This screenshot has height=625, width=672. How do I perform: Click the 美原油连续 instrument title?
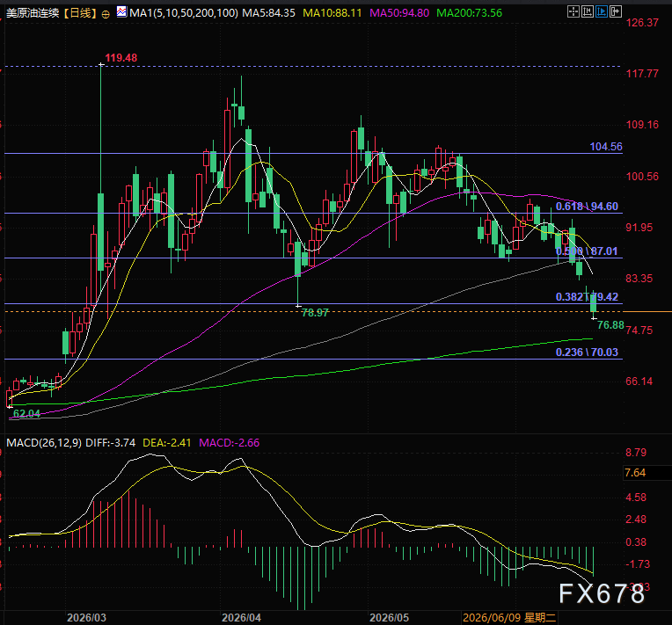pos(33,13)
